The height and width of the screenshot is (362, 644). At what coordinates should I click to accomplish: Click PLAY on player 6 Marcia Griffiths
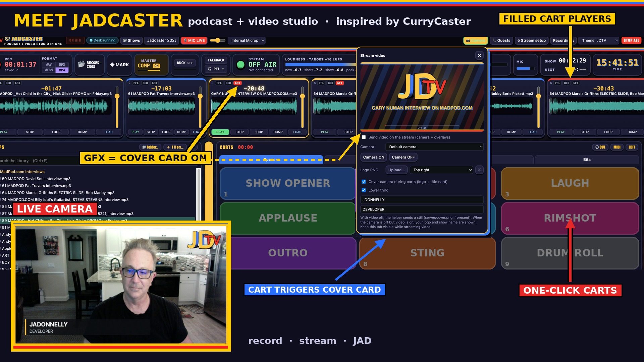tap(561, 132)
